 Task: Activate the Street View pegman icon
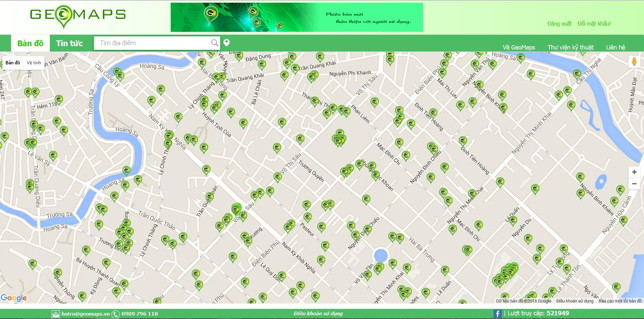(634, 62)
